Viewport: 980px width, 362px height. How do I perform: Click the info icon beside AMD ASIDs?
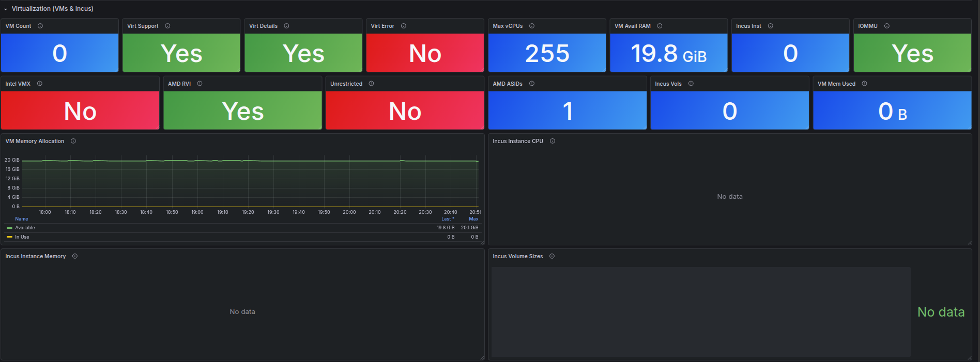tap(532, 84)
